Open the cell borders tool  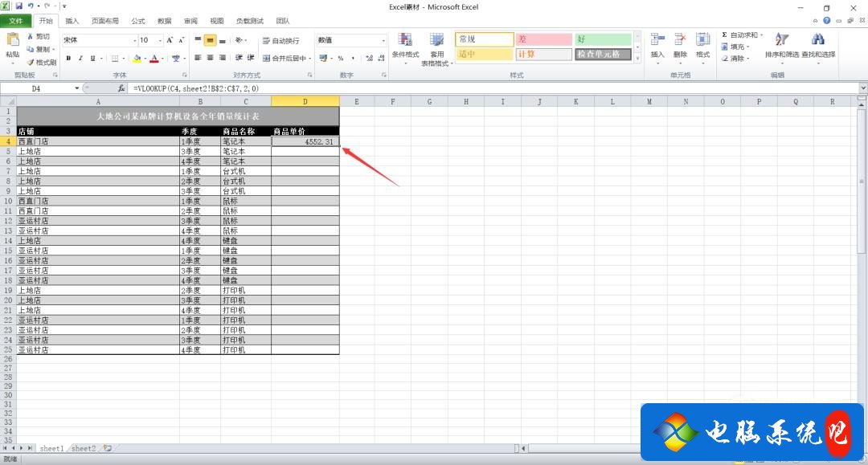(x=115, y=58)
